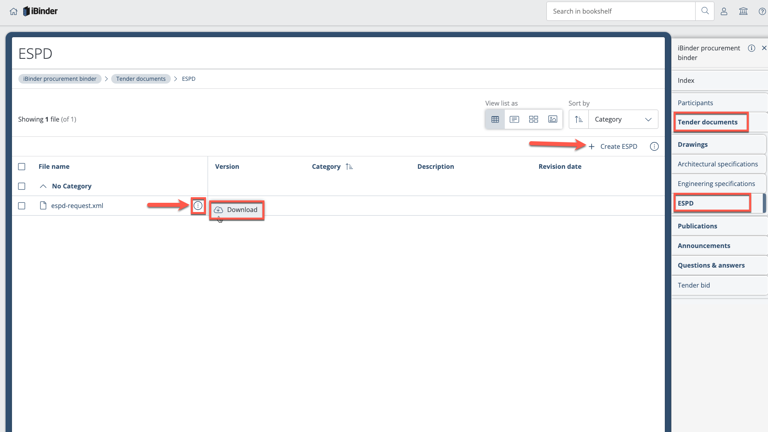Toggle the sort direction icon
The image size is (768, 432).
[x=578, y=119]
